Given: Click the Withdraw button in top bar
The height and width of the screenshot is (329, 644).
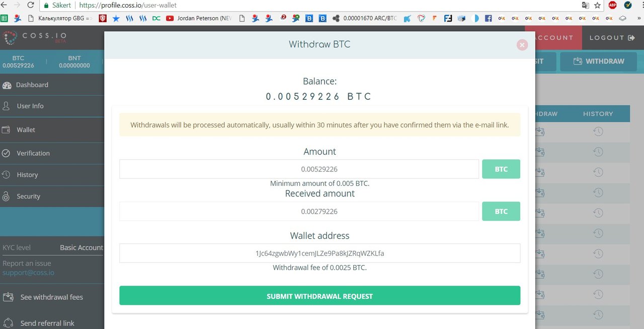Looking at the screenshot, I should point(599,61).
